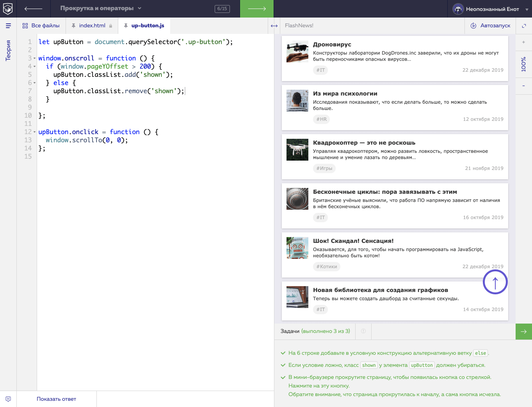
Task: Collapse the code fold at line 12
Action: coord(34,132)
